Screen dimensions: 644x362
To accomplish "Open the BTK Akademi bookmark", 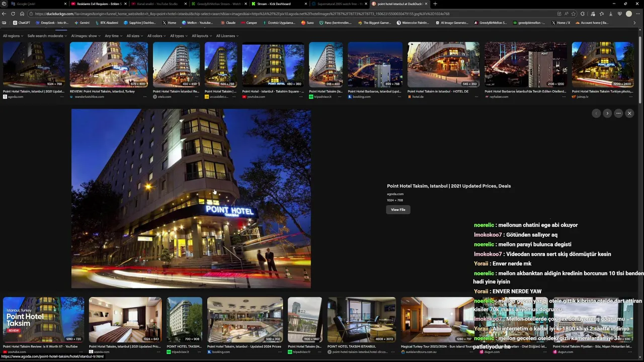I will [x=107, y=23].
